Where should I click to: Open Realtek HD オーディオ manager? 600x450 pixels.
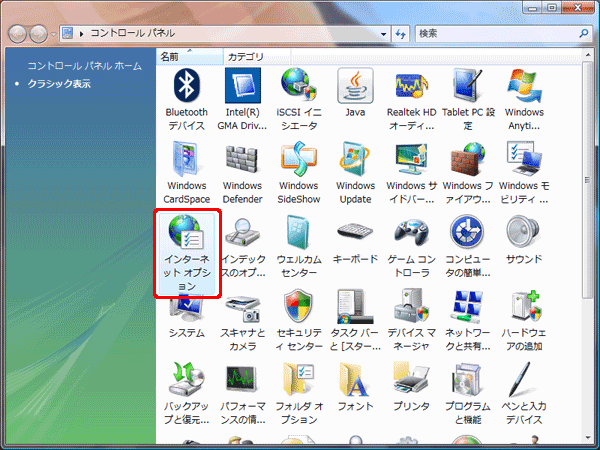[x=411, y=99]
